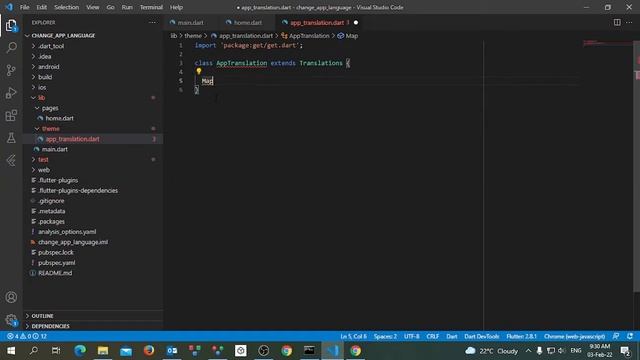Open Dart DevTools from status bar
Screen dimensions: 640x360
pyautogui.click(x=482, y=336)
